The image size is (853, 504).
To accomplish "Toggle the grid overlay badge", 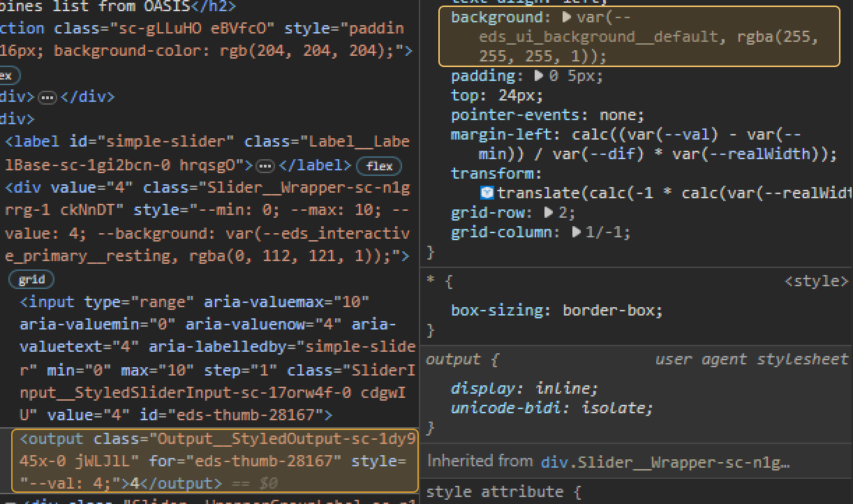I will (x=31, y=279).
